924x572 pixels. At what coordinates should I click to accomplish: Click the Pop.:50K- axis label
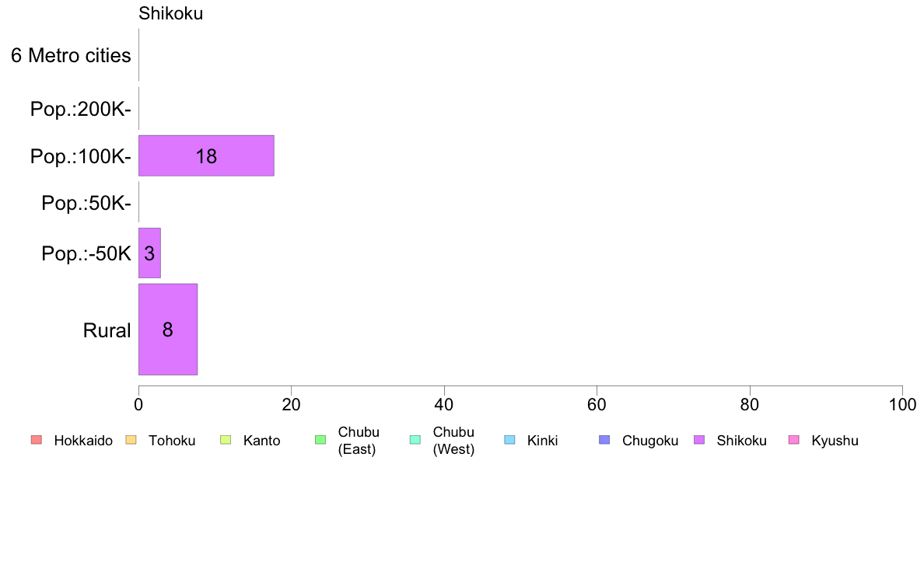tap(86, 204)
